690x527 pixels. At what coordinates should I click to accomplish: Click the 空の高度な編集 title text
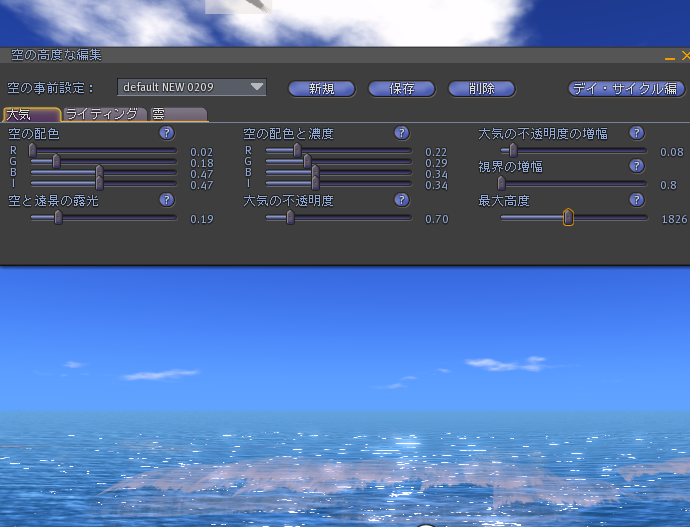click(56, 55)
